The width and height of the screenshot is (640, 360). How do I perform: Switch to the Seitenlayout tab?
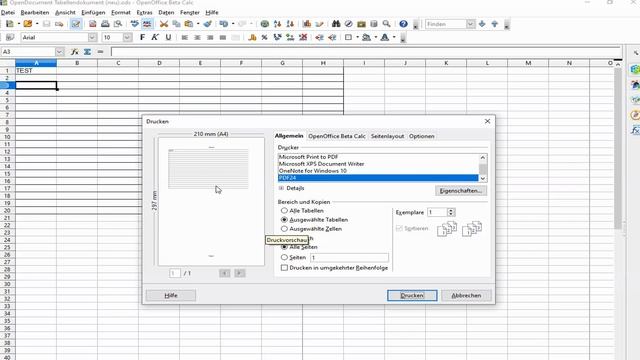pyautogui.click(x=387, y=136)
